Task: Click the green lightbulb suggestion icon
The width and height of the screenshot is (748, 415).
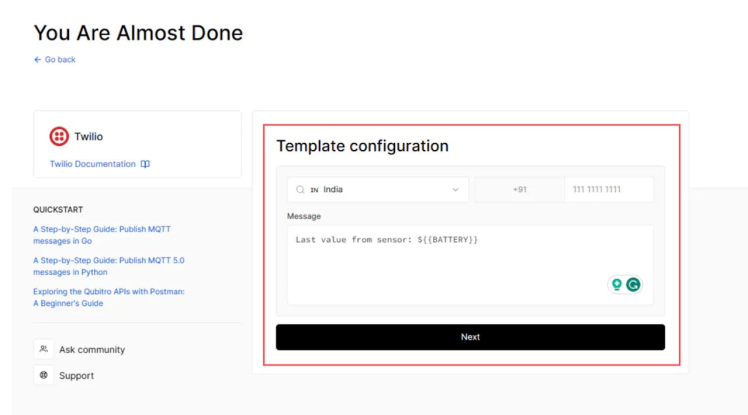Action: point(616,285)
